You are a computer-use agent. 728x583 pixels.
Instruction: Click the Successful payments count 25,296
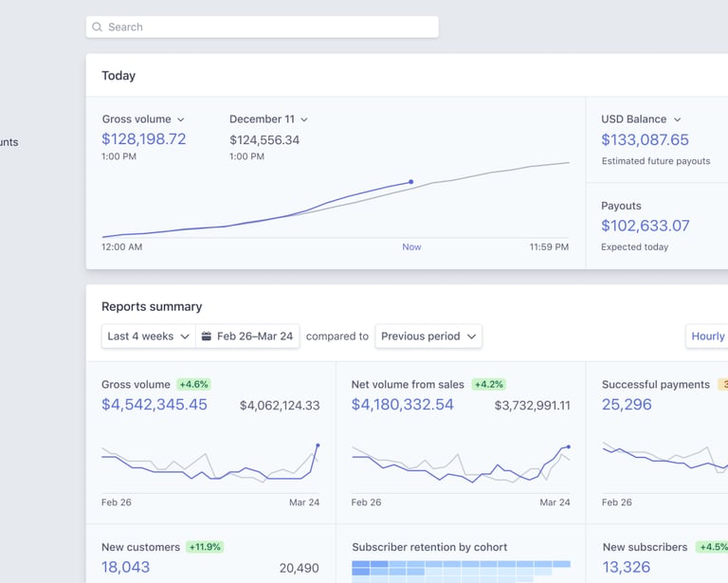point(627,405)
